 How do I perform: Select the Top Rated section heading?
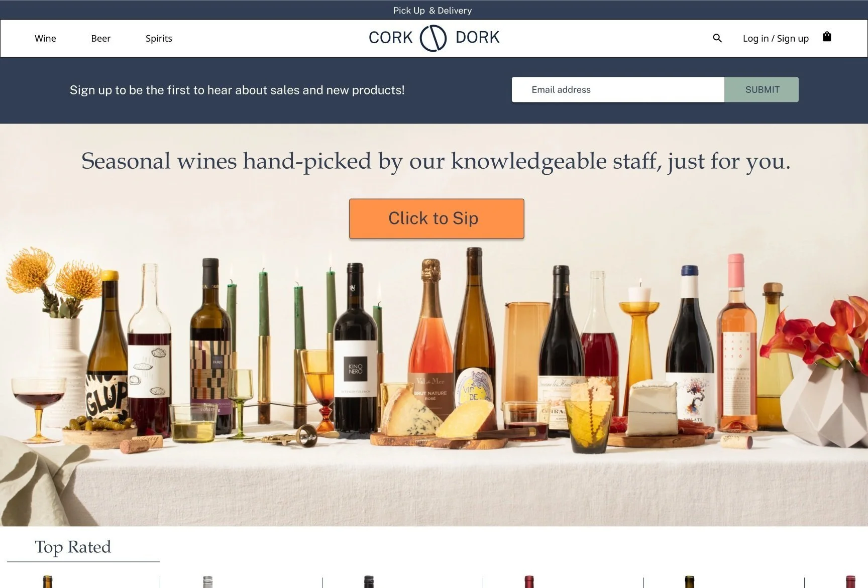click(x=73, y=547)
